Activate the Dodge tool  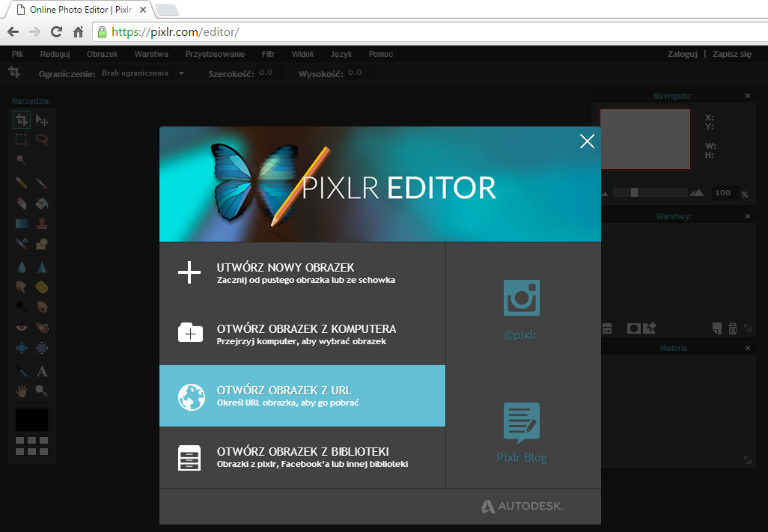[x=22, y=308]
